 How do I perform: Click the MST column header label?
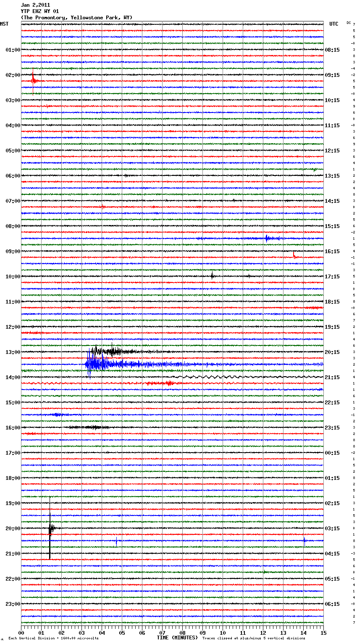[4, 24]
